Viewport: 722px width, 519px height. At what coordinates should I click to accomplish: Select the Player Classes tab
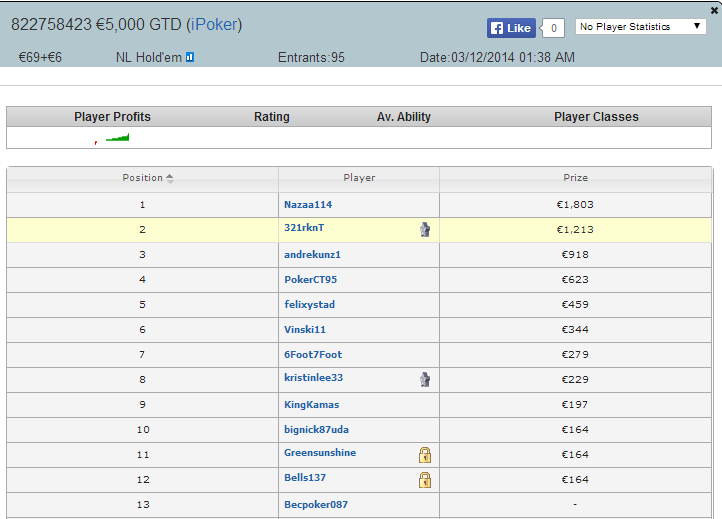tap(596, 117)
